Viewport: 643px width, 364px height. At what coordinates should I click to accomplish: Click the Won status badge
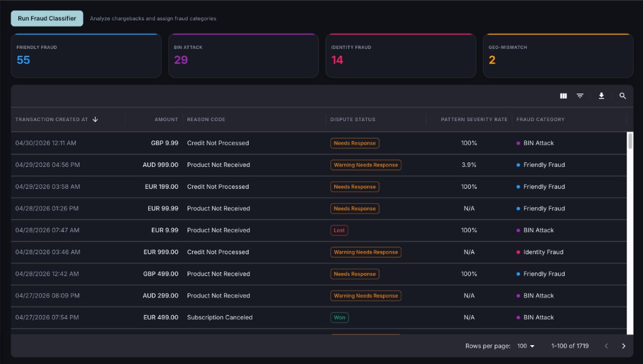click(339, 318)
